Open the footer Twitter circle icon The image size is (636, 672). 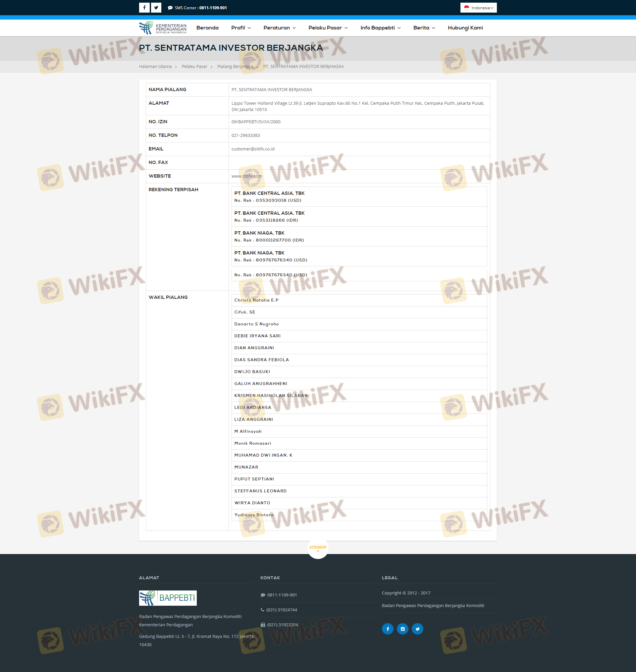417,629
